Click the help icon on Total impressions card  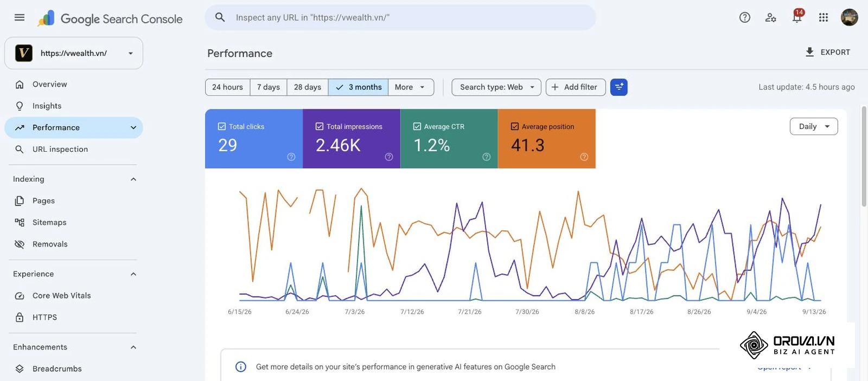pyautogui.click(x=389, y=157)
